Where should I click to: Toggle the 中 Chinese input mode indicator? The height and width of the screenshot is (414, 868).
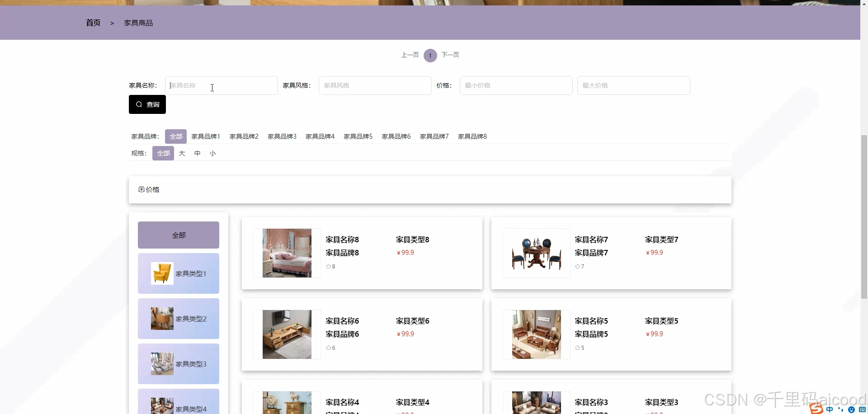coord(830,409)
